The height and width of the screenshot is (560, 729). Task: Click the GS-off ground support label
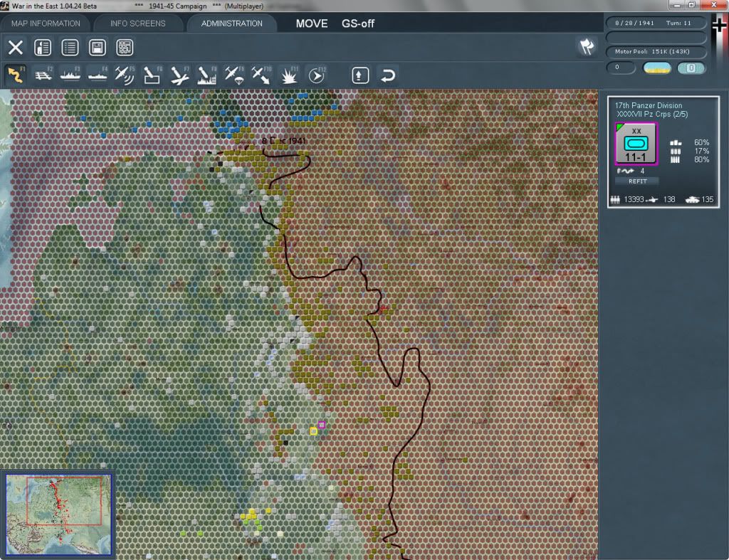point(357,23)
